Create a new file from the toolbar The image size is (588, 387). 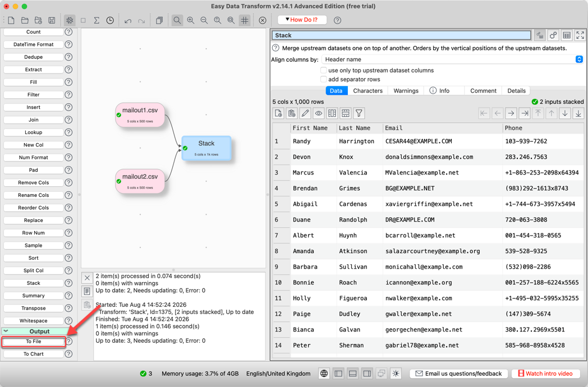[x=11, y=20]
